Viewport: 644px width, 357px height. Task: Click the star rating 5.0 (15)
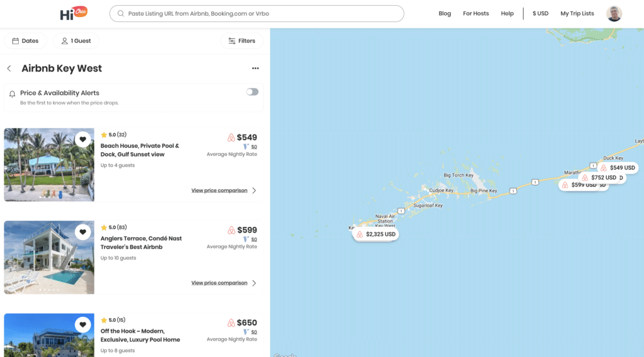113,320
